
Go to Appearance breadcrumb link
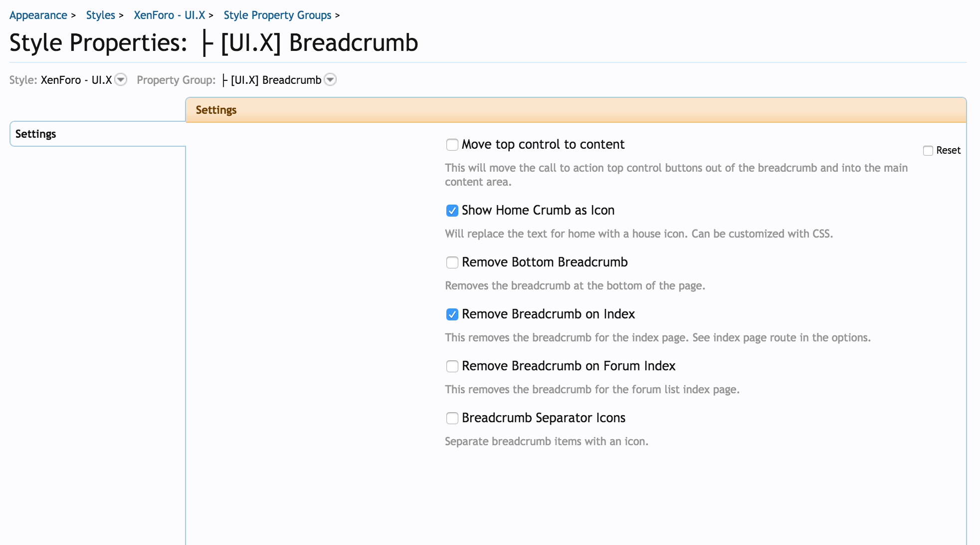[38, 15]
